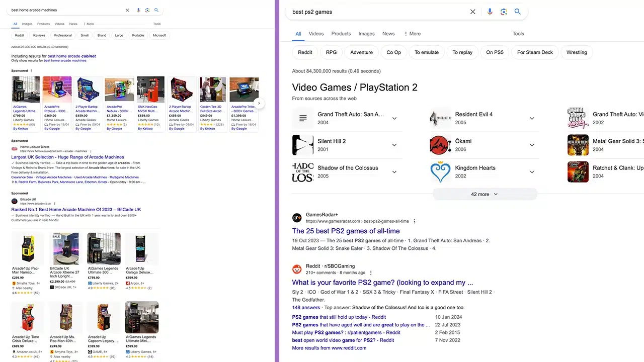The width and height of the screenshot is (644, 362).
Task: Open three-dot menu beside gamesradar URL
Action: [x=415, y=221]
